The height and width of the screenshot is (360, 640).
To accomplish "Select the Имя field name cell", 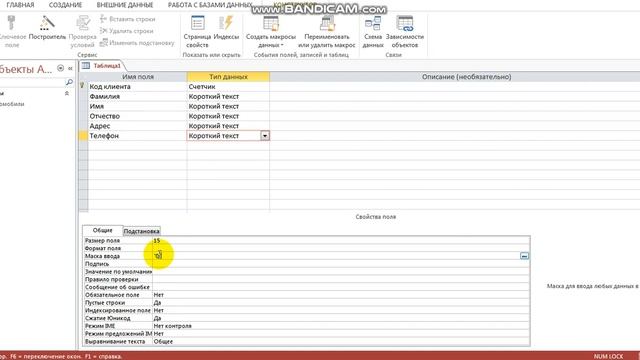I will [138, 106].
